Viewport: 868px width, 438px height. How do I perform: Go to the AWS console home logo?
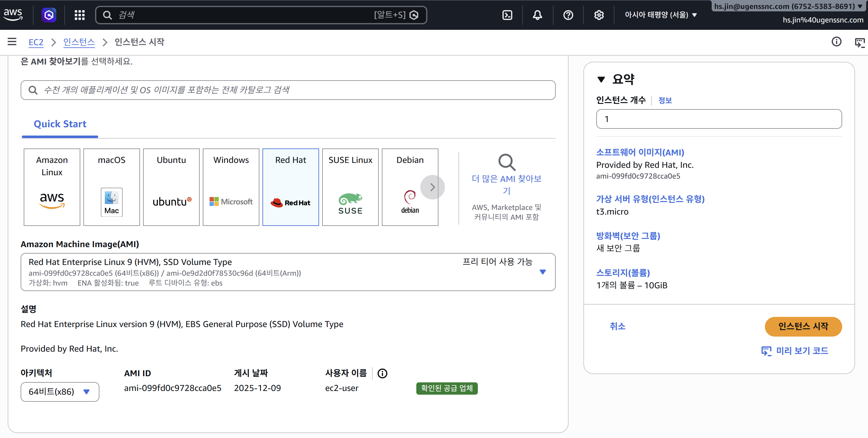coord(13,14)
